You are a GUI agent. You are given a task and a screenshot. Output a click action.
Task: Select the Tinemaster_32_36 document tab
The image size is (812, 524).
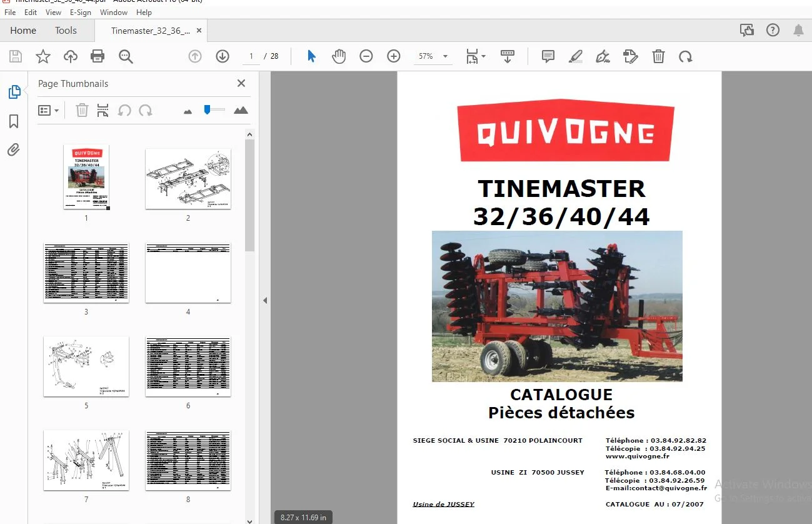click(x=150, y=31)
